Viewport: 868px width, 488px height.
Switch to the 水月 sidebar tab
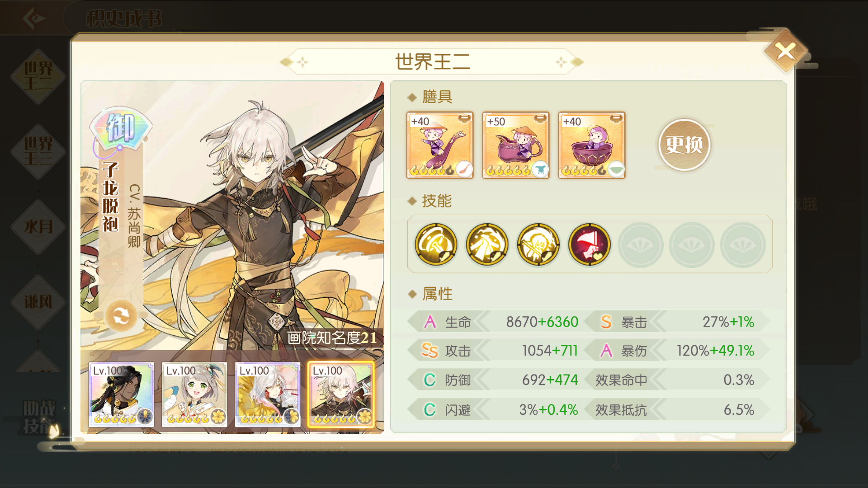point(38,226)
